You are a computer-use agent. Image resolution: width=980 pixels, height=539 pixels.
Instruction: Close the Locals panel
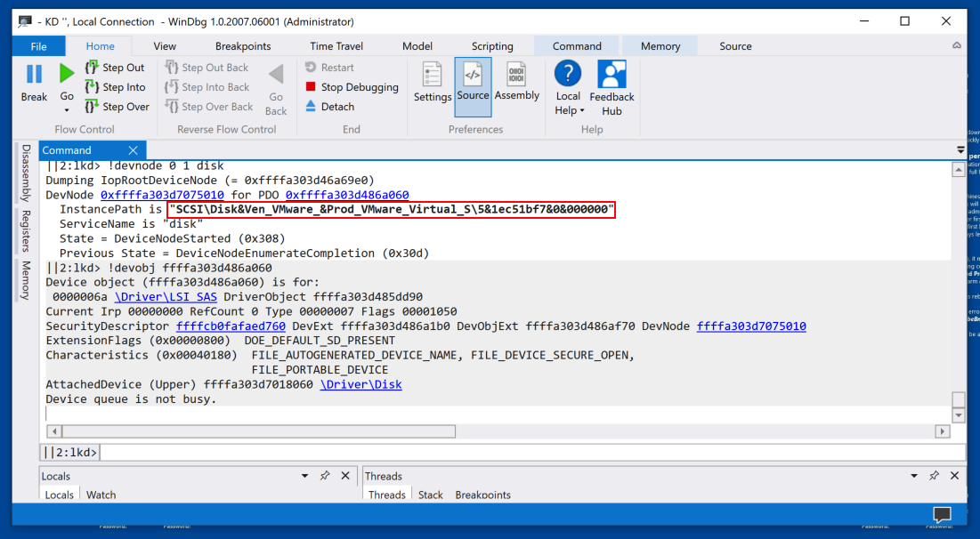[x=345, y=475]
